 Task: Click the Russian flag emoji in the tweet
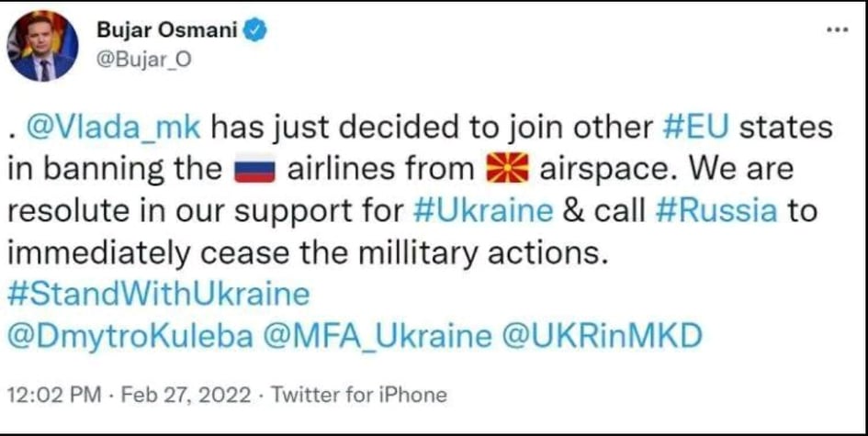click(252, 171)
